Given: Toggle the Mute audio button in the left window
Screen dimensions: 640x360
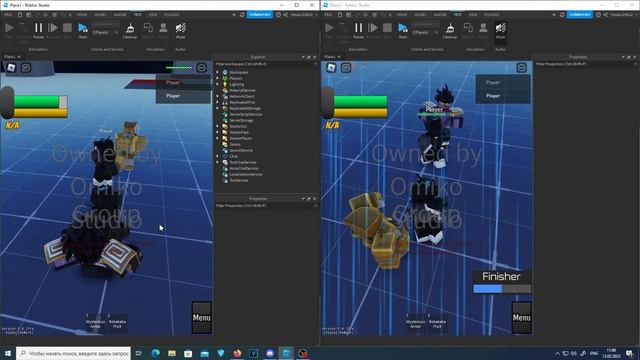Looking at the screenshot, I should pos(180,30).
